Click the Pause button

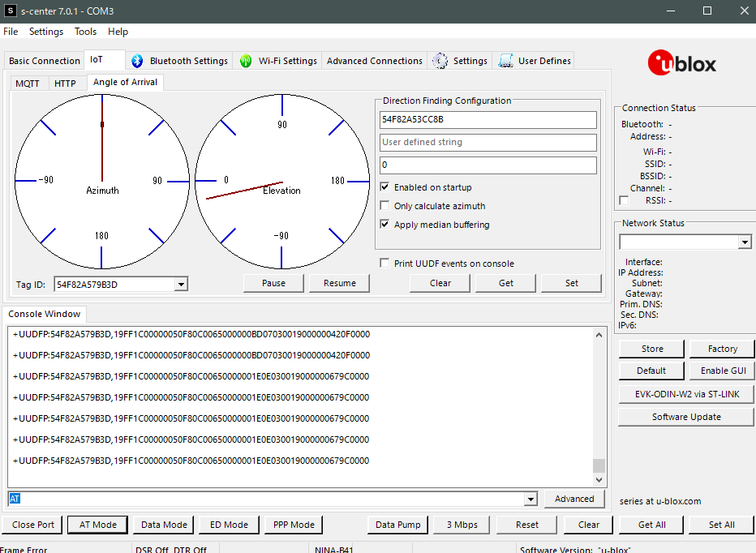(273, 283)
